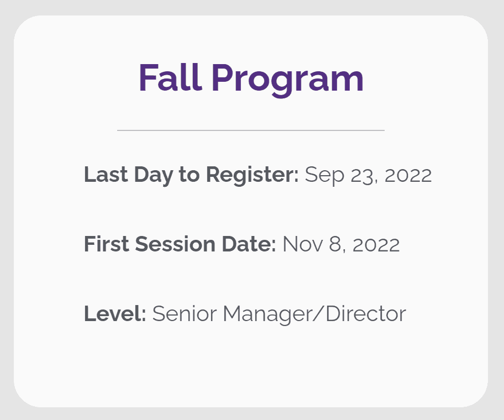Screen dimensions: 504x420
Task: Select the word Program in the title
Action: pyautogui.click(x=287, y=80)
